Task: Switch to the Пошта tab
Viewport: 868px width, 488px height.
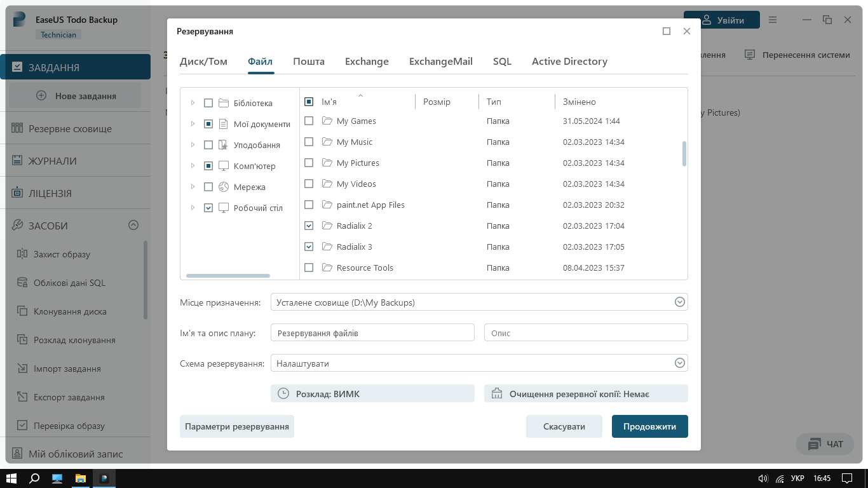Action: tap(309, 62)
